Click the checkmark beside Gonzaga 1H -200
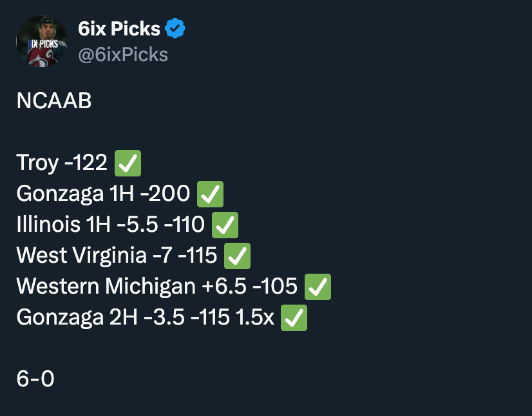This screenshot has height=416, width=532. click(x=211, y=194)
